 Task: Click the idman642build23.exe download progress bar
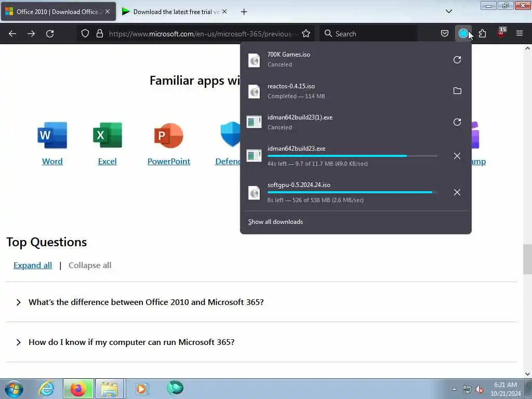coord(352,156)
